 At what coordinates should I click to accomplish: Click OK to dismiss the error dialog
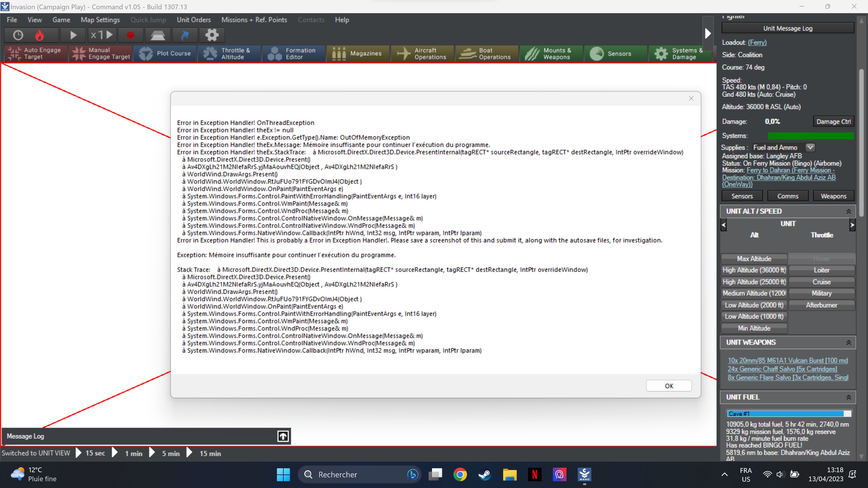[669, 386]
